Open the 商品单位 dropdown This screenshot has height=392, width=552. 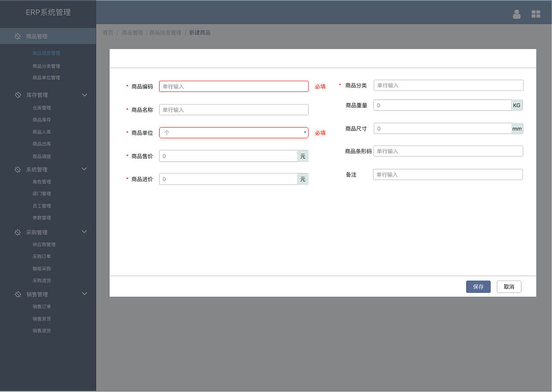(234, 133)
